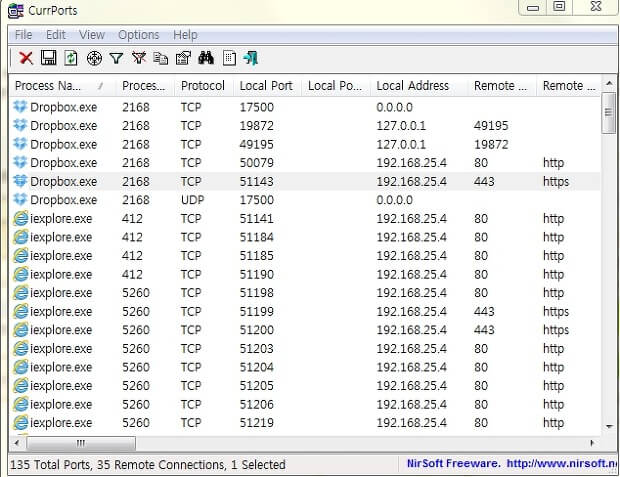Open the File menu
The image size is (620, 477).
[x=23, y=35]
